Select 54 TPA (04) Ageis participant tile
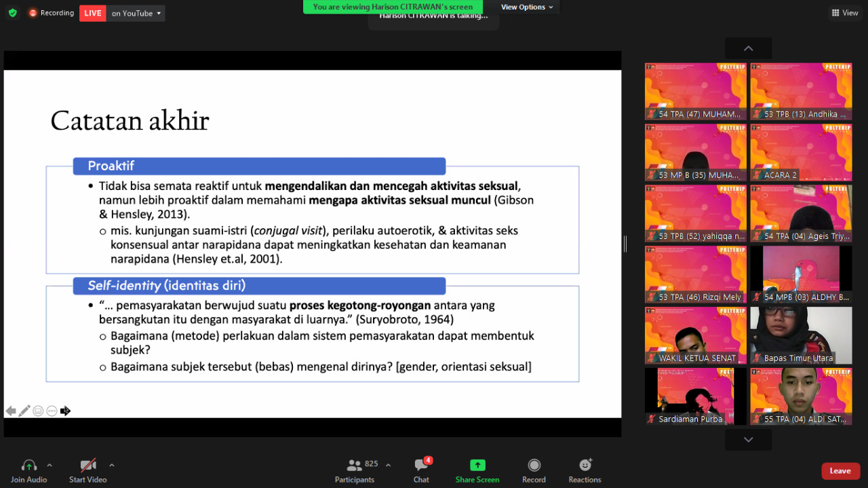The width and height of the screenshot is (868, 488). (801, 214)
